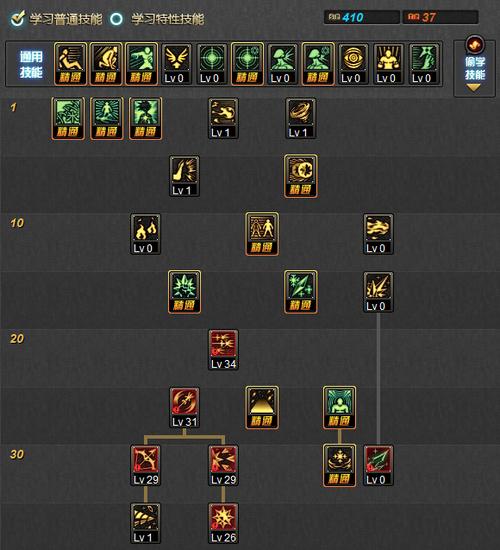
Task: Click the blue 410 skill points field
Action: [361, 17]
